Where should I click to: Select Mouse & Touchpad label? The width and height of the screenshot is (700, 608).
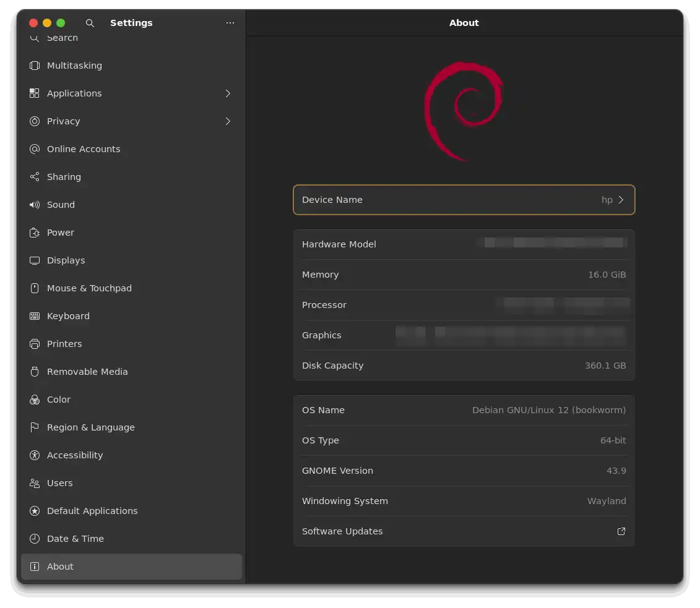[x=89, y=288]
